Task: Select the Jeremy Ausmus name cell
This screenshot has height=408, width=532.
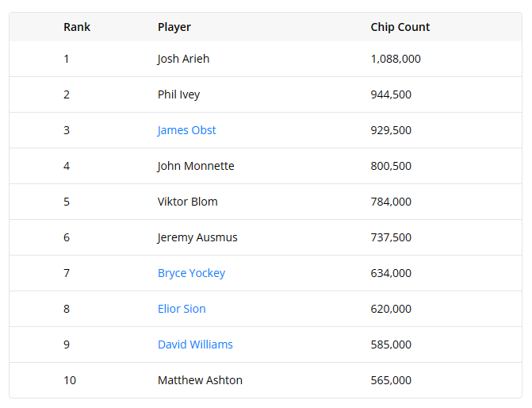Action: pos(197,237)
